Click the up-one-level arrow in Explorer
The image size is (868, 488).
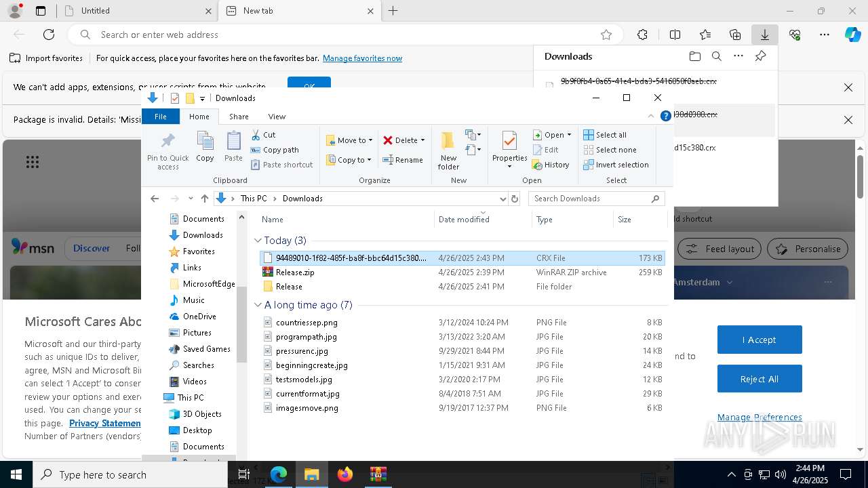click(x=205, y=199)
